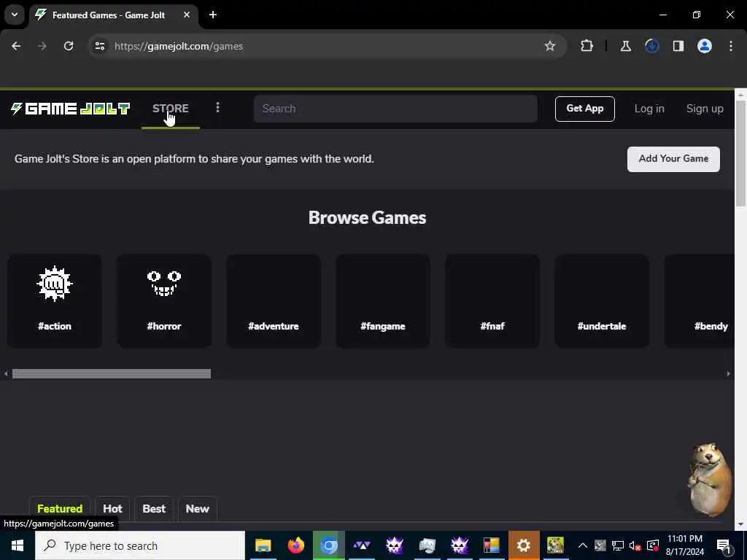747x560 pixels.
Task: Open the Windows Start menu
Action: (18, 545)
